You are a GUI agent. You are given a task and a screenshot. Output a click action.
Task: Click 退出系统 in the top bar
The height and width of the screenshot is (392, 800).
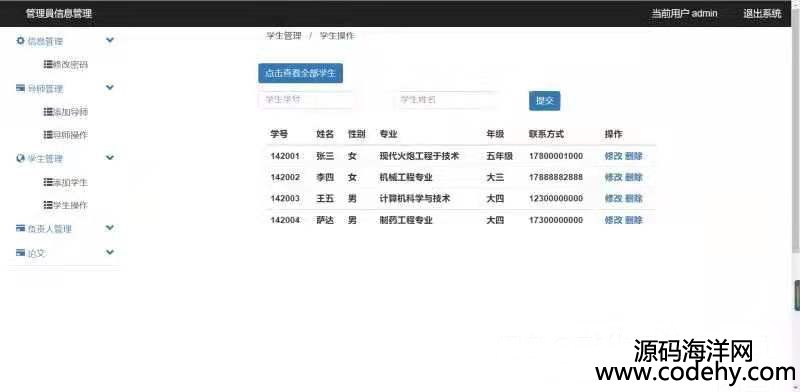pyautogui.click(x=762, y=13)
